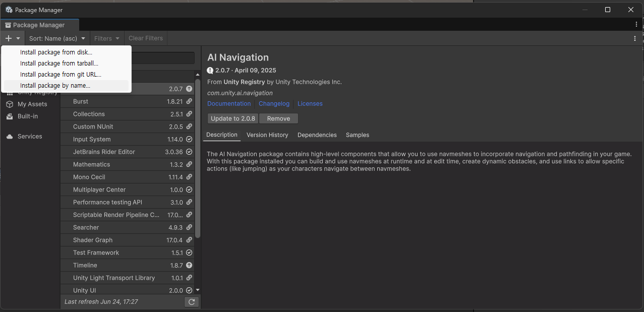The image size is (644, 312).
Task: Click Clear Filters button
Action: point(146,38)
